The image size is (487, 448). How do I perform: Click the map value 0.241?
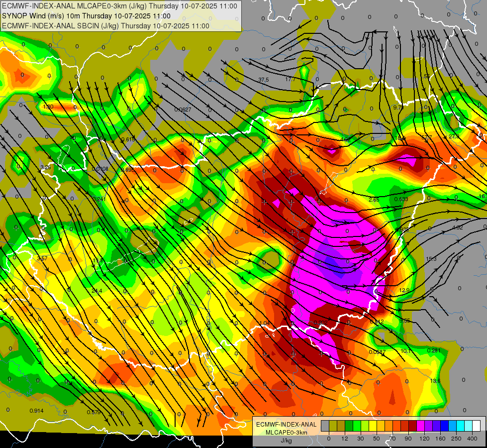point(99,199)
